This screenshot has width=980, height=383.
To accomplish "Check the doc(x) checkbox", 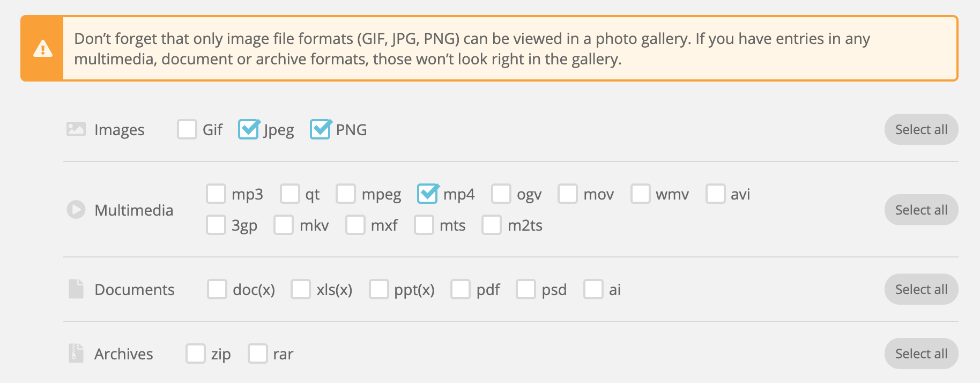I will click(217, 289).
